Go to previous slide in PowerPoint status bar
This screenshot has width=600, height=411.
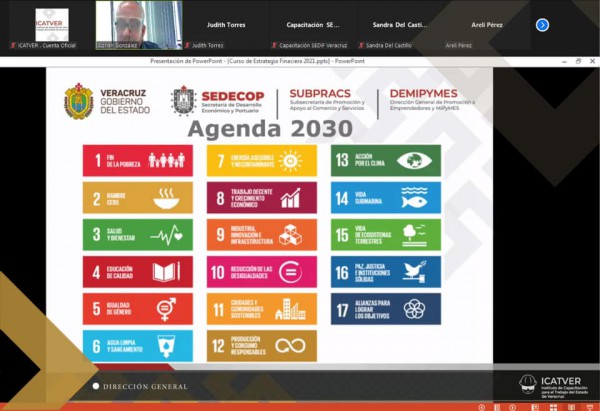point(481,407)
